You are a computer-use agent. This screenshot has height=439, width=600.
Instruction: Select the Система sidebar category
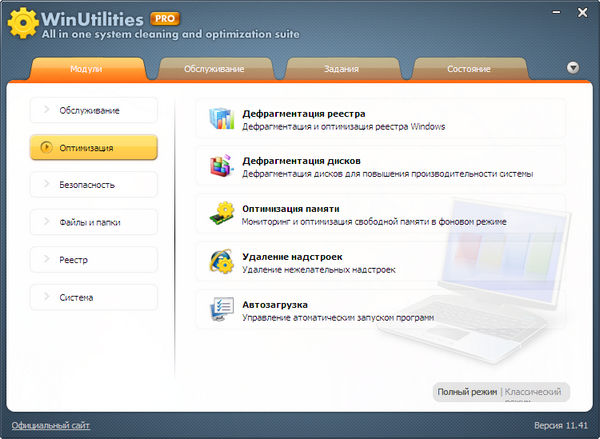pyautogui.click(x=93, y=297)
